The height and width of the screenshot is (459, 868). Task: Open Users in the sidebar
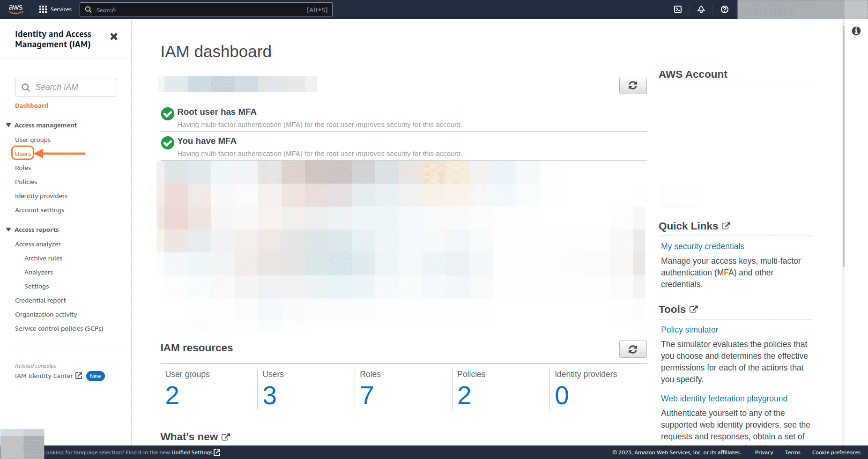click(x=23, y=154)
